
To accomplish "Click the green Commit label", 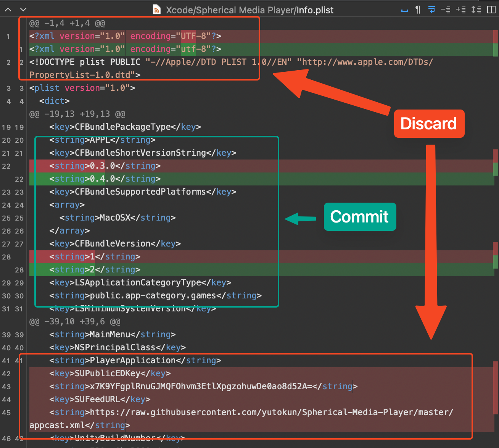I will pyautogui.click(x=359, y=217).
